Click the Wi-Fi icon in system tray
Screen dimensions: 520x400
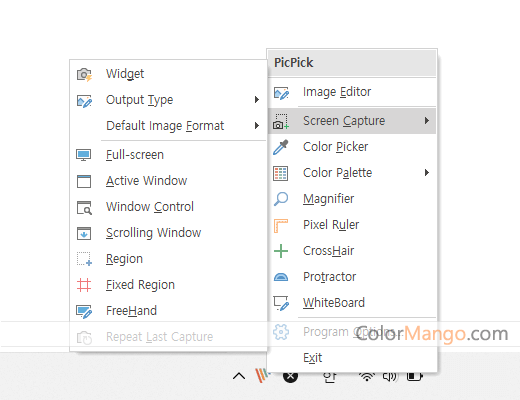(367, 376)
